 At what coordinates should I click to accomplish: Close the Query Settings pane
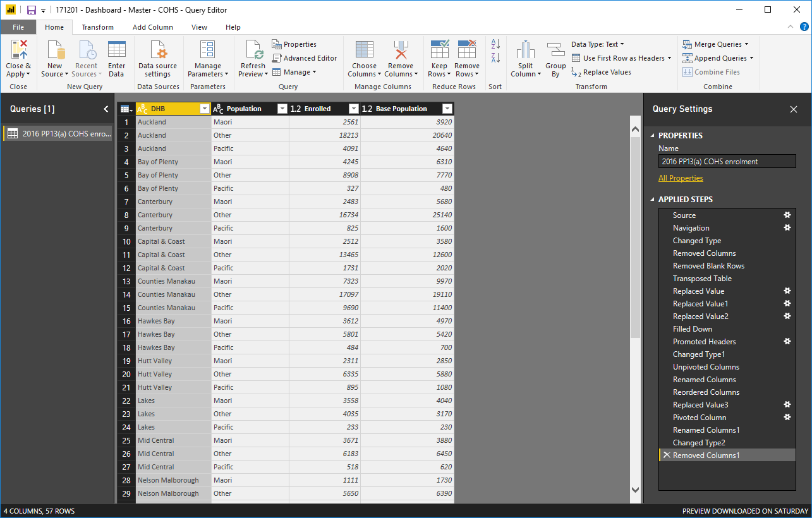pos(794,109)
